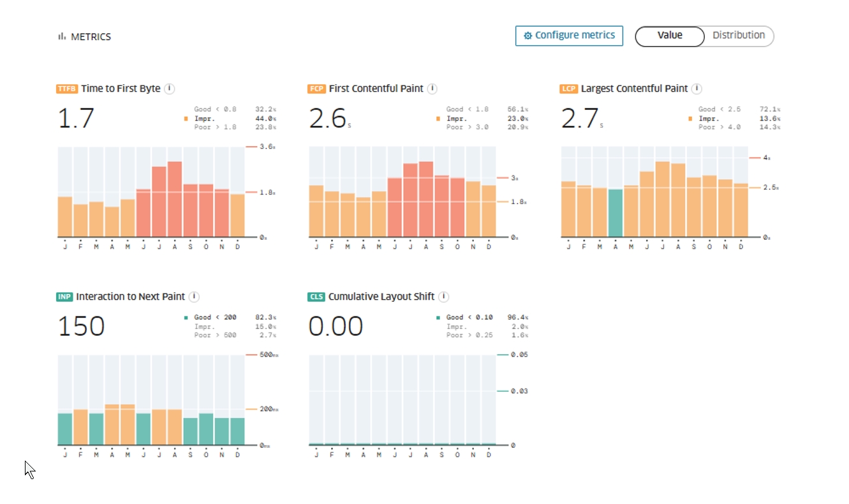Click April bar in Interaction to Next Paint chart
This screenshot has height=504, width=849.
(112, 424)
